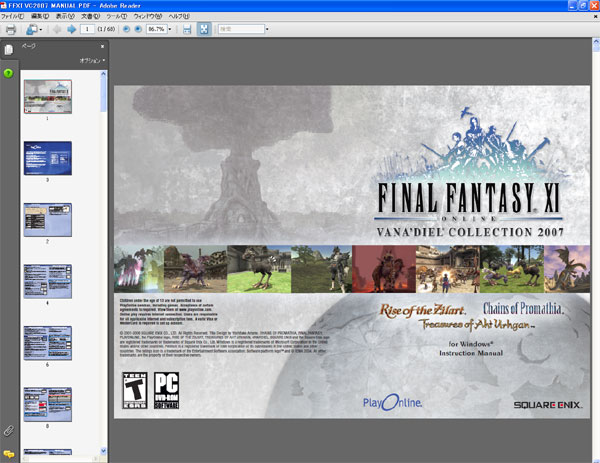
Task: Click the Print icon in toolbar
Action: click(x=11, y=29)
